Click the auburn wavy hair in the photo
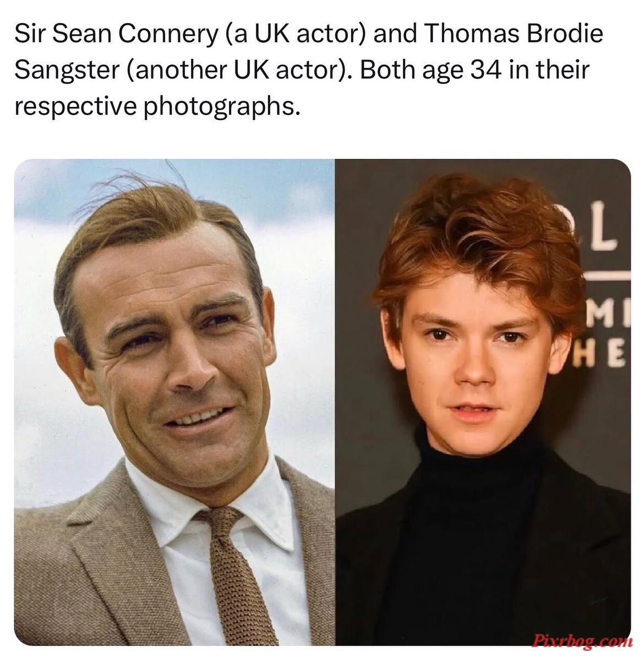 [479, 244]
